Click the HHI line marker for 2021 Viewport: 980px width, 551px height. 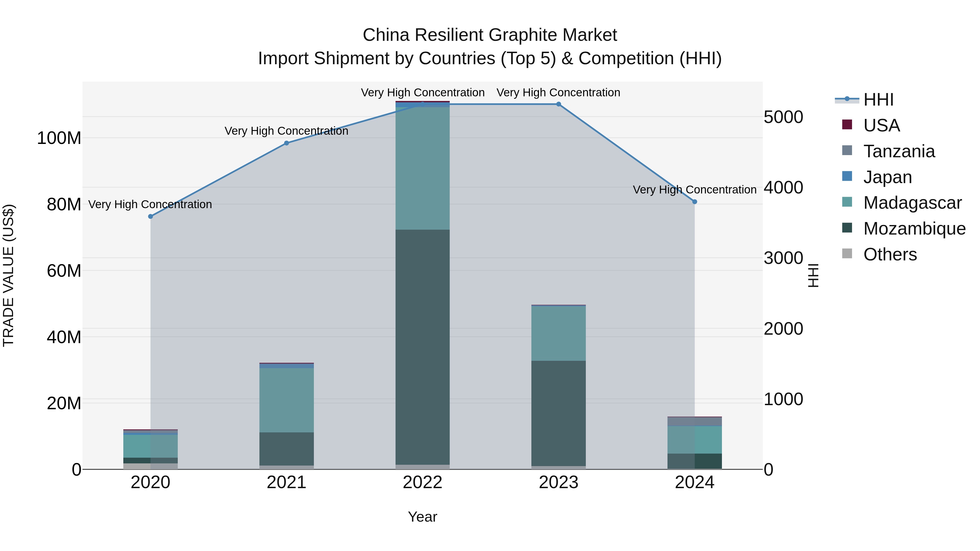[x=286, y=143]
